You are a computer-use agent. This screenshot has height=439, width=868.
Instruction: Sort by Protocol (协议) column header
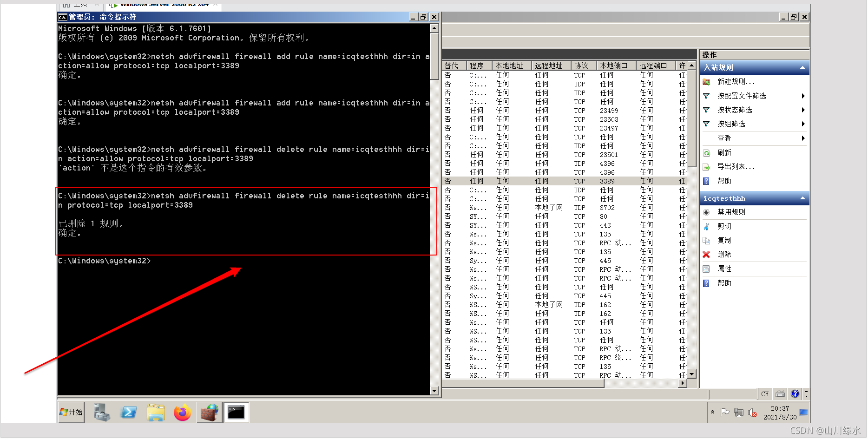581,66
